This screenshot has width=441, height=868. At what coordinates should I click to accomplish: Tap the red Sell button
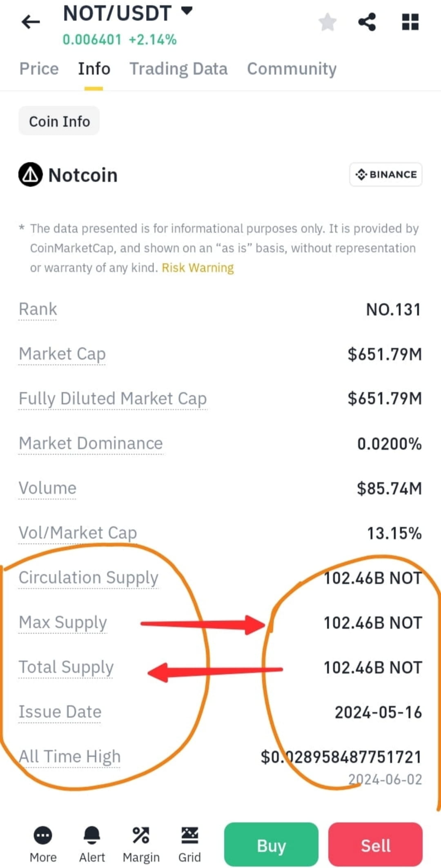375,845
